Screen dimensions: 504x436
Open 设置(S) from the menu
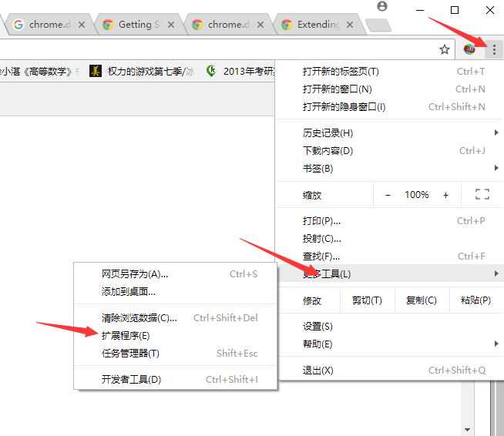(x=390, y=327)
